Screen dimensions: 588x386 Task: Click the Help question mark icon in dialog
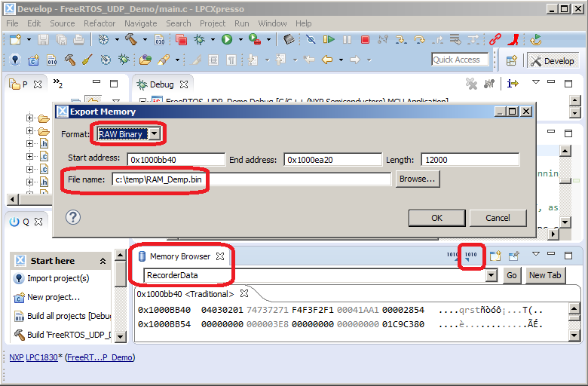tap(73, 217)
